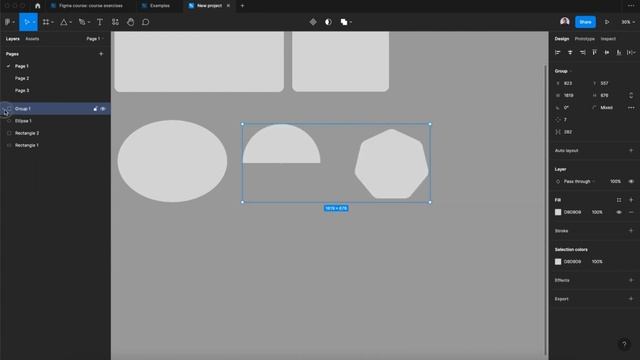Toggle constrain proportions link
This screenshot has width=640, height=360.
[631, 96]
